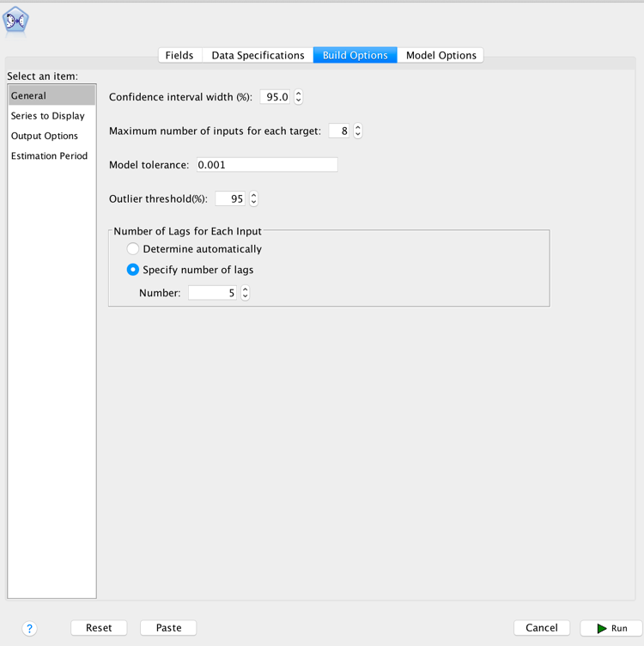Adjust the lags Number stepper

tap(245, 293)
